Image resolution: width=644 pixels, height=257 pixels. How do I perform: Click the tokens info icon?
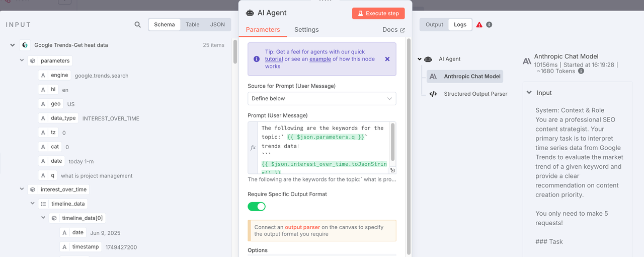pyautogui.click(x=581, y=72)
